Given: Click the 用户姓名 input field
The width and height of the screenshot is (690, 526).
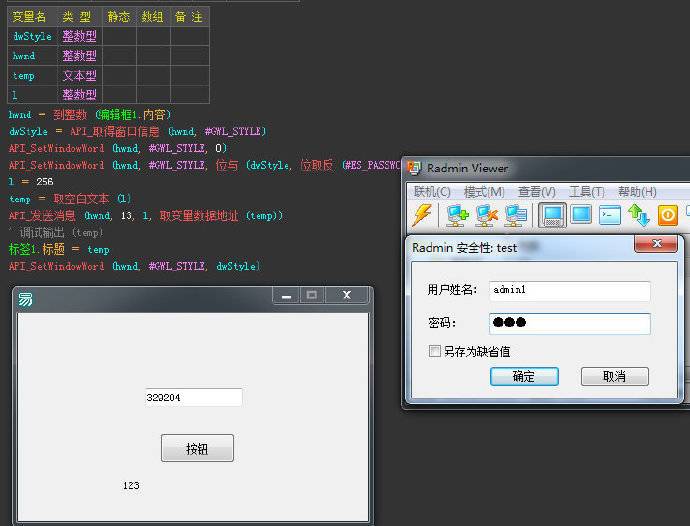Looking at the screenshot, I should (x=569, y=290).
